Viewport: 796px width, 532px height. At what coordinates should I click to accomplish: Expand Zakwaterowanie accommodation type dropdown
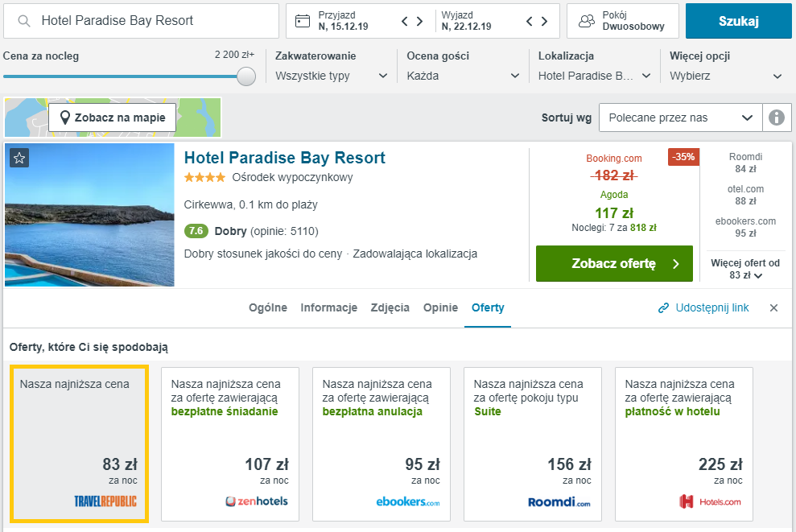coord(332,76)
